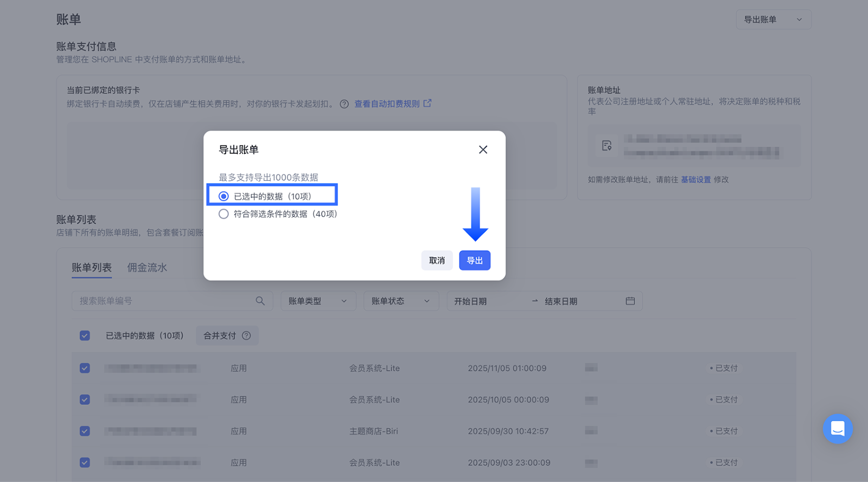Screen dimensions: 868x482
Task: Click 会员系统-Lite in the 2025/11/05 row
Action: [374, 368]
